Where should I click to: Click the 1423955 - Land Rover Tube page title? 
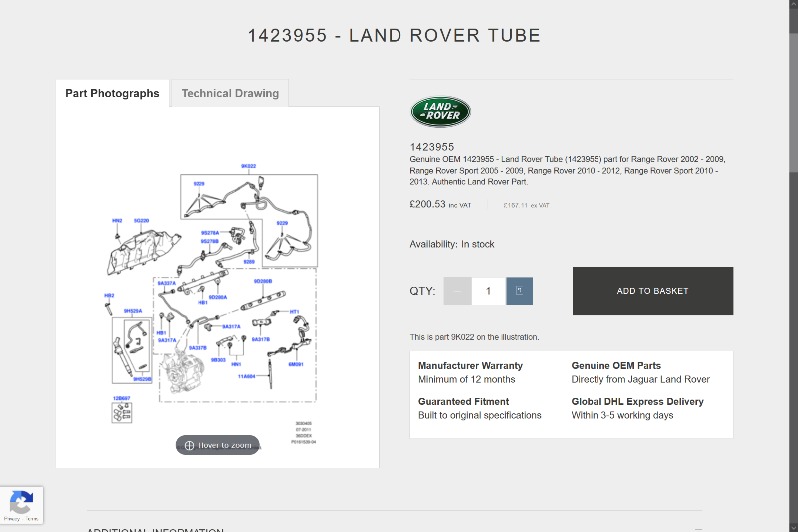tap(395, 35)
